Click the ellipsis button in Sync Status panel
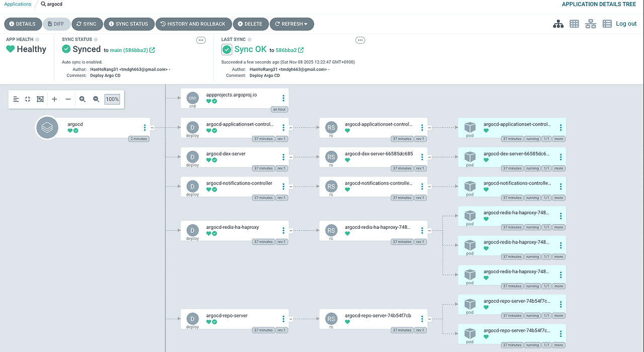The width and height of the screenshot is (644, 352). point(201,40)
